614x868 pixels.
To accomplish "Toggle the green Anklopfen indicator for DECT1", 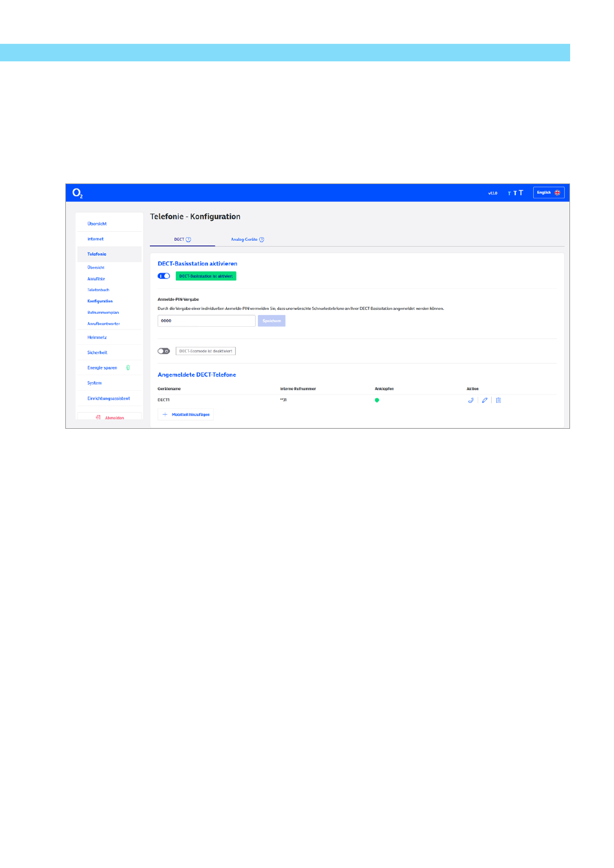I will 377,400.
